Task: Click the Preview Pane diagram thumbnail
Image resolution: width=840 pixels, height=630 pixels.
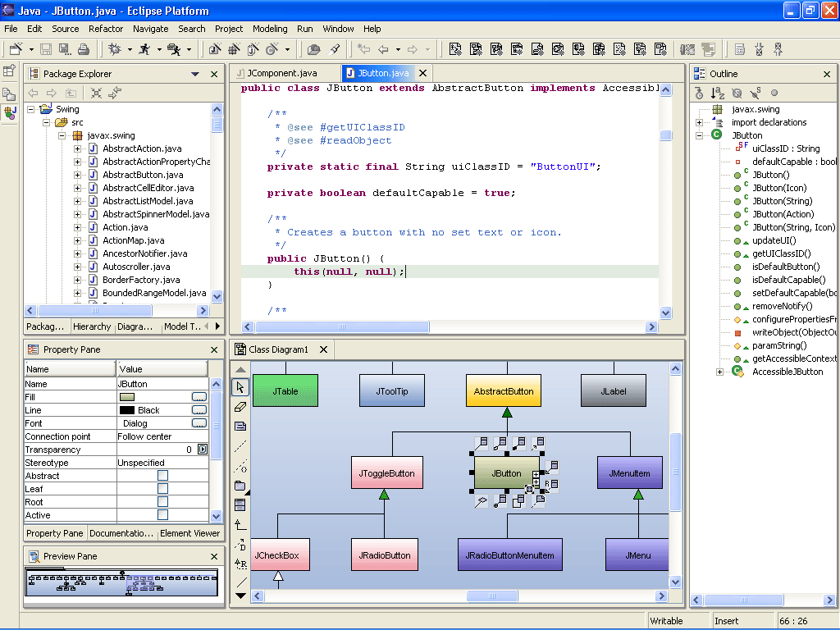Action: coord(121,583)
